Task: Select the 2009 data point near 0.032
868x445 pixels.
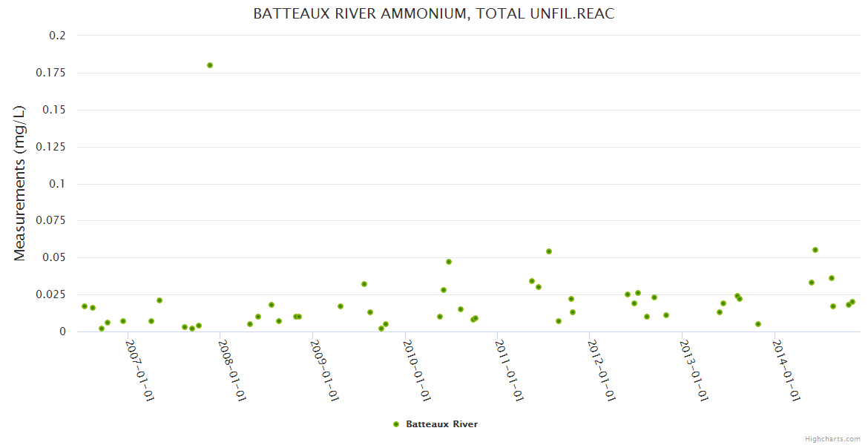Action: coord(364,284)
